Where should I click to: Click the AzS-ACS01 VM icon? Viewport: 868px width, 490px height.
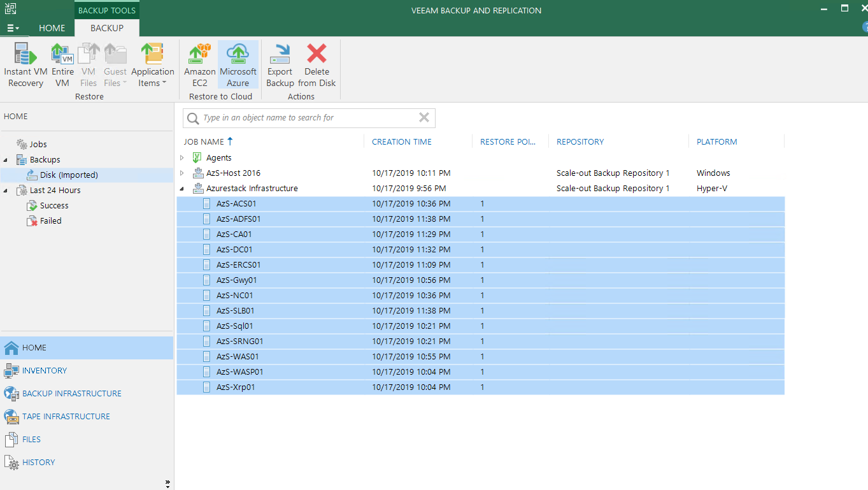tap(206, 204)
